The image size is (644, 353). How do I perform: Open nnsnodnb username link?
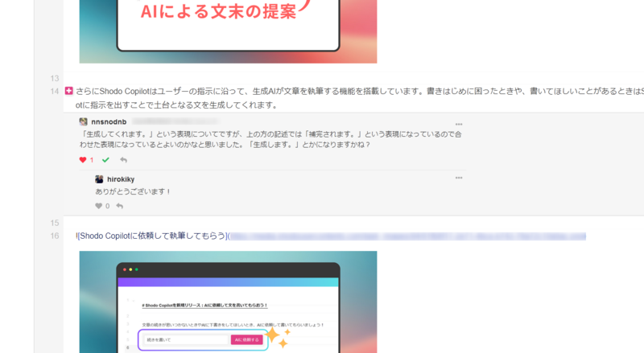pyautogui.click(x=109, y=121)
